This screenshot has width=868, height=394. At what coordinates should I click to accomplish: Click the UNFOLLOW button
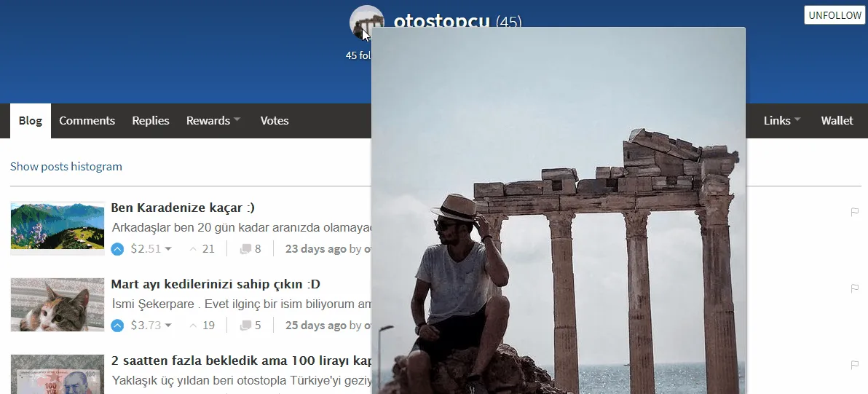pyautogui.click(x=835, y=15)
